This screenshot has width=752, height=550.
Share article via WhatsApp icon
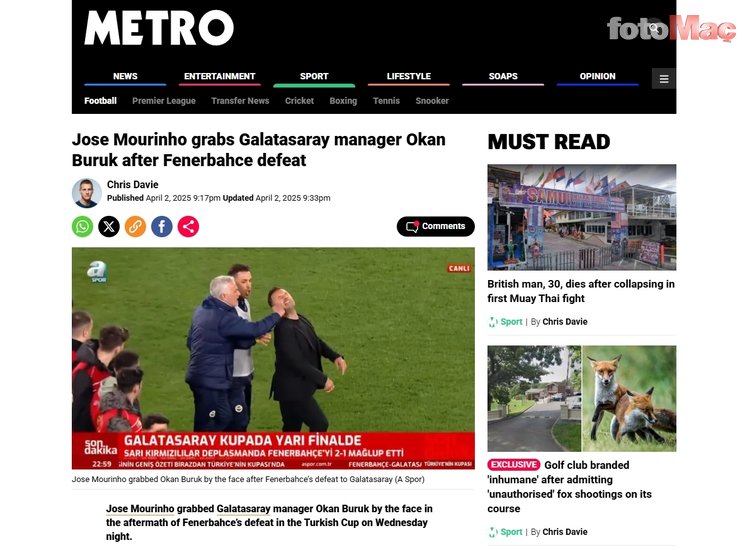[82, 226]
